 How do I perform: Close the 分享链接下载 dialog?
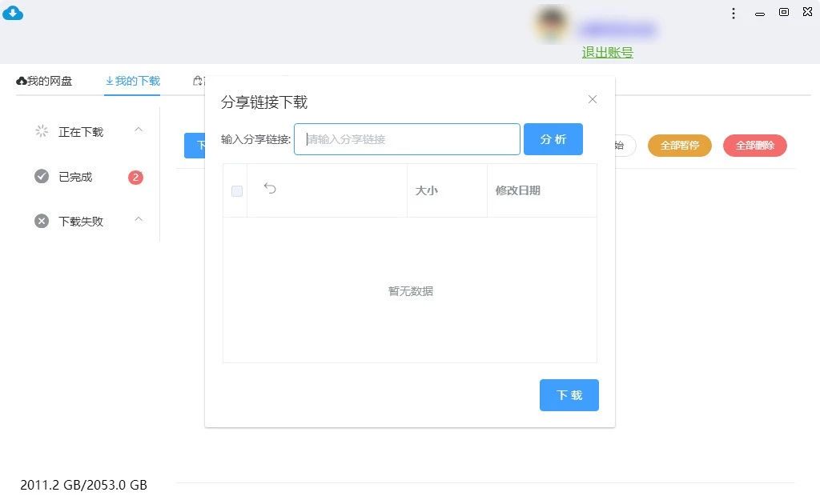(593, 99)
